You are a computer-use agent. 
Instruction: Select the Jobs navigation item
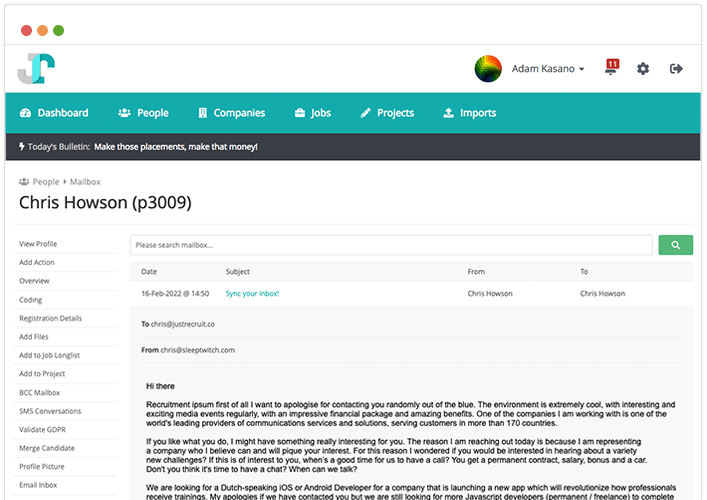313,113
